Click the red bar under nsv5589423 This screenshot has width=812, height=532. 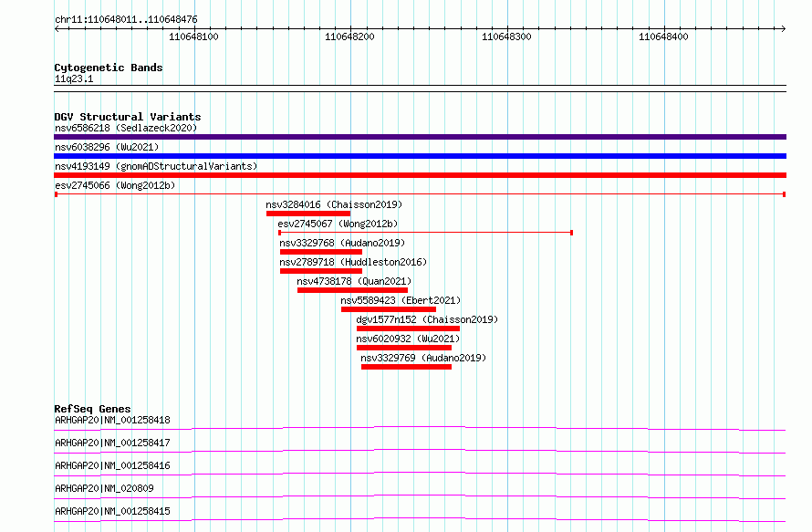389,309
